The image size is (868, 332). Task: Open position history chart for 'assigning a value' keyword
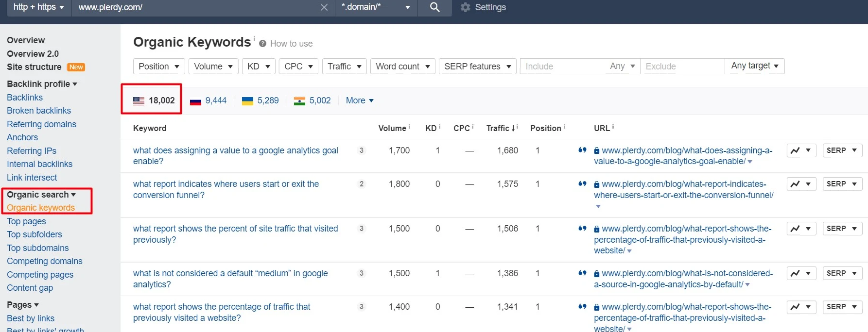point(801,150)
